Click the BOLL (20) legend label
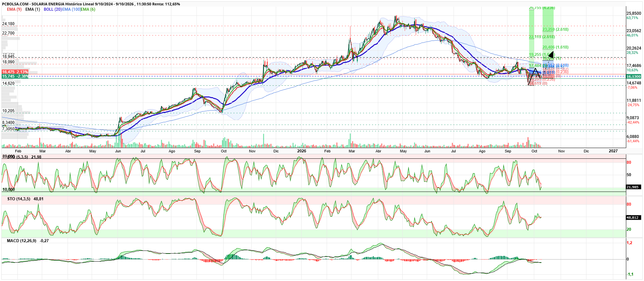This screenshot has width=644, height=281. 53,9
